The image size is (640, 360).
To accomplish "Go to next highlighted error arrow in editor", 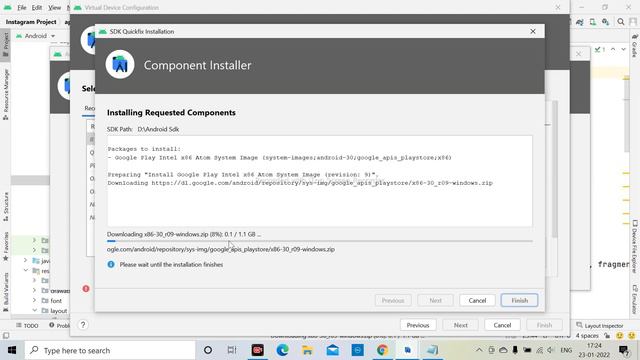I will coord(623,49).
